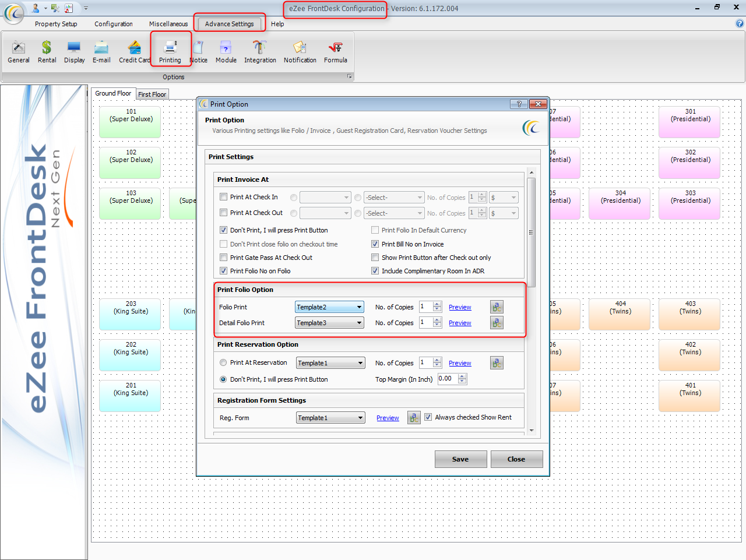This screenshot has height=560, width=746.
Task: Open E-mail settings icon
Action: coord(101,52)
